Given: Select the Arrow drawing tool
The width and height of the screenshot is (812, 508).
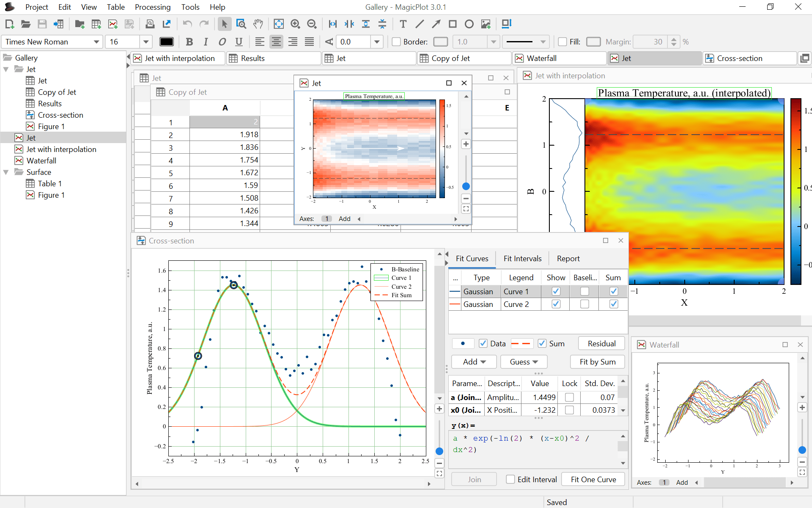Looking at the screenshot, I should point(436,24).
